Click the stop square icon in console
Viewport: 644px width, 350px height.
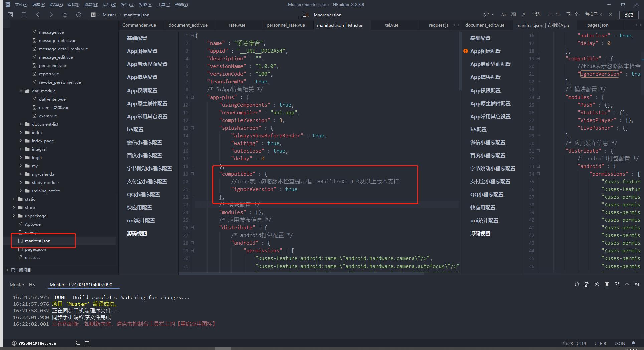coord(607,284)
